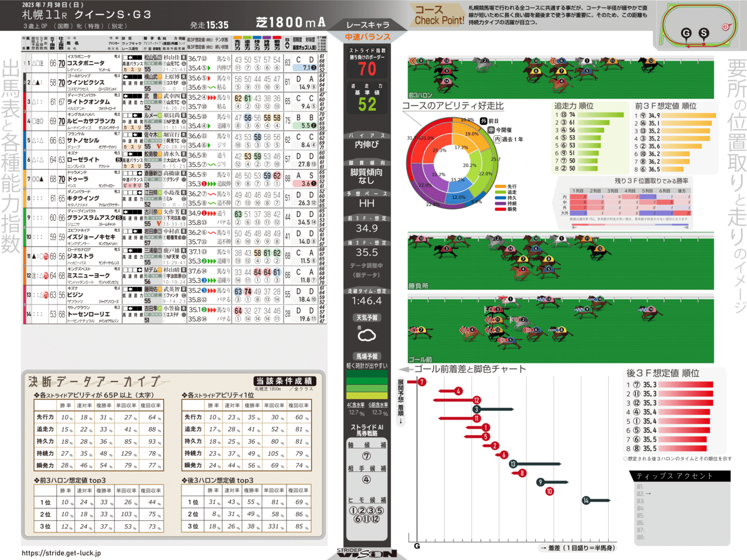The height and width of the screenshot is (560, 747).
Task: Select the S start marker on track map
Action: 704,33
